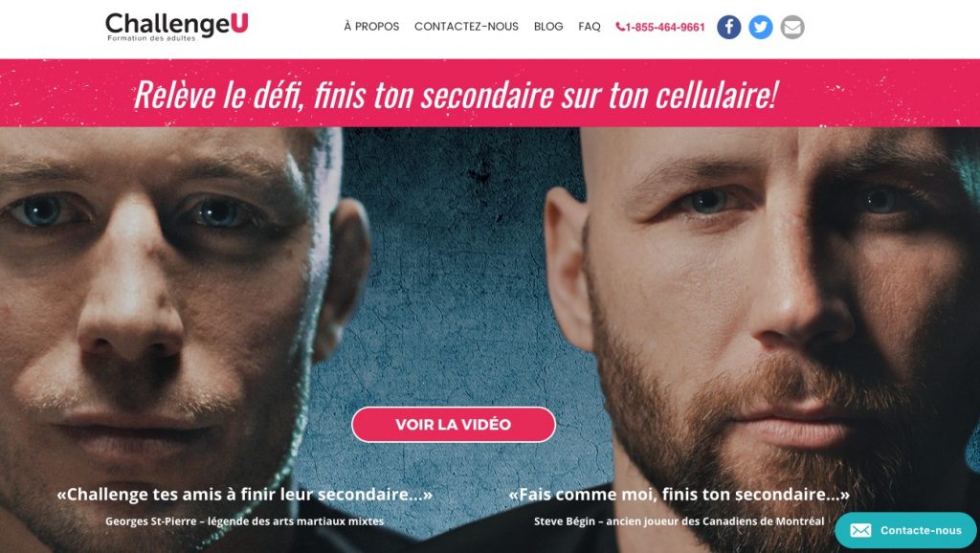Click the 'Challenge tes amis' quote text
This screenshot has width=980, height=553.
(x=244, y=495)
